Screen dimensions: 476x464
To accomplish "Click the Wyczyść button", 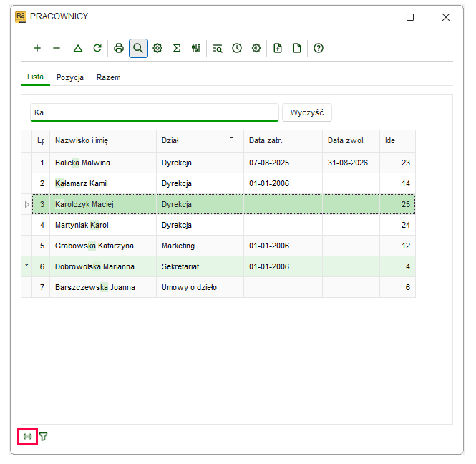I will (x=307, y=112).
